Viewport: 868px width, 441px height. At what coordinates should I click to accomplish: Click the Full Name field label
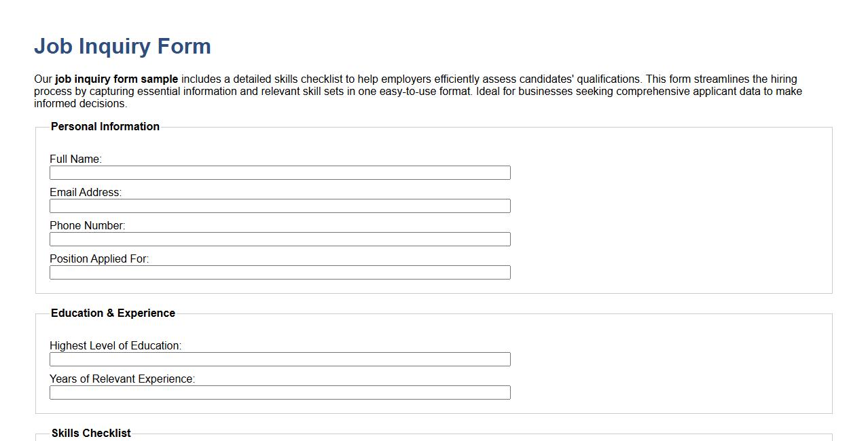[x=75, y=159]
